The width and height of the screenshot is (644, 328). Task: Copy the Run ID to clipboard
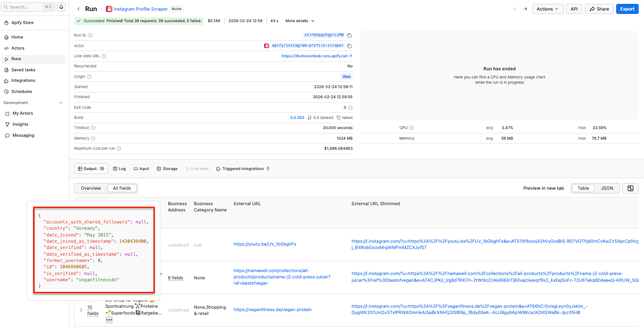point(350,35)
